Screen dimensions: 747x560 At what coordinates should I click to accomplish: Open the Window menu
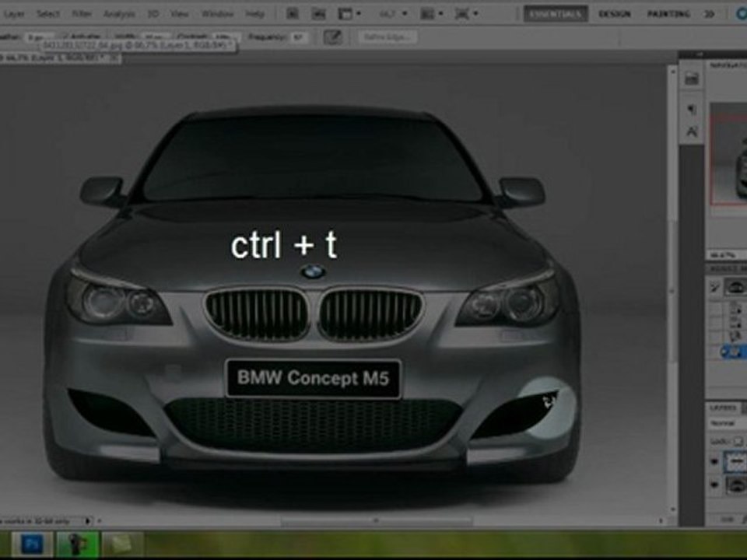point(217,14)
